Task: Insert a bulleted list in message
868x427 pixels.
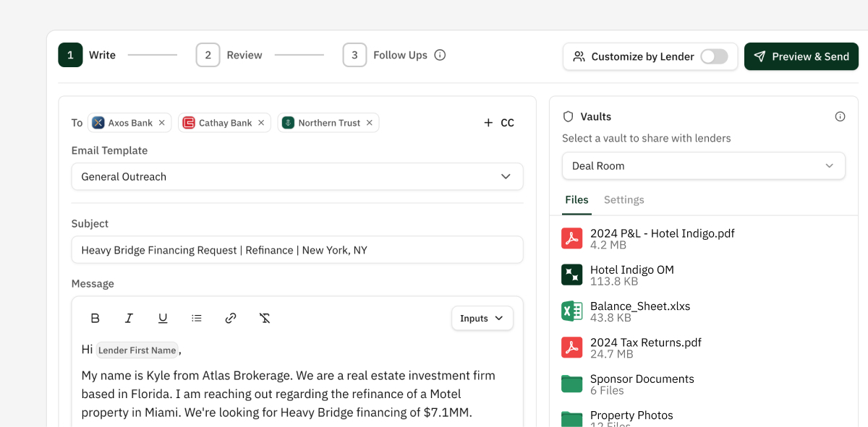Action: (x=197, y=318)
